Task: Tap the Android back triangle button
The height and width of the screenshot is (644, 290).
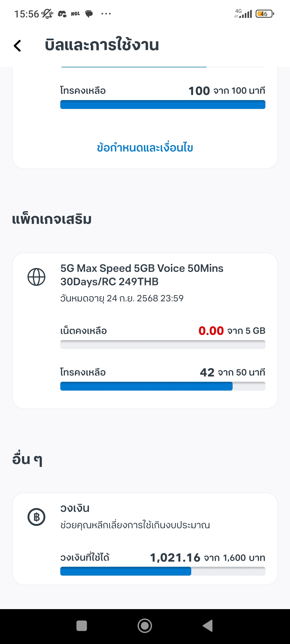Action: coord(208,626)
